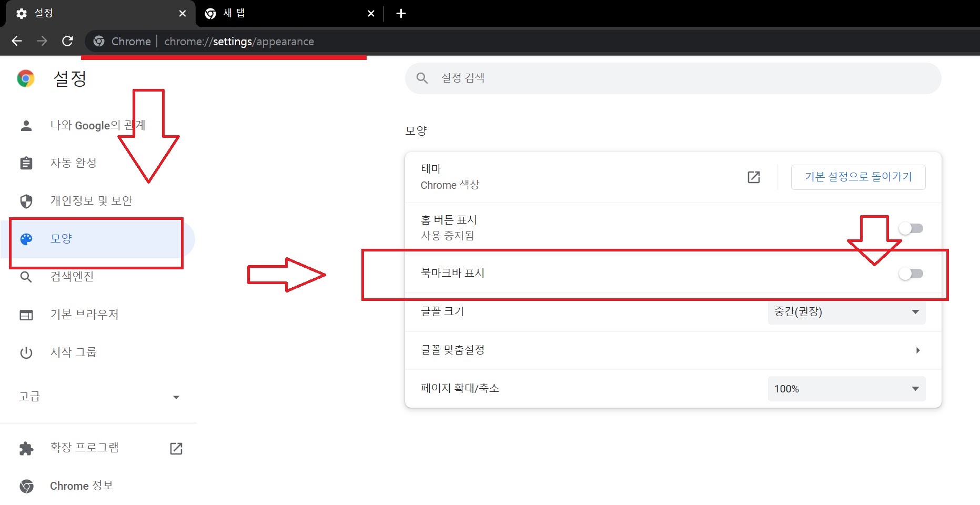Open the 페이지 확대/축소 100% dropdown

846,389
